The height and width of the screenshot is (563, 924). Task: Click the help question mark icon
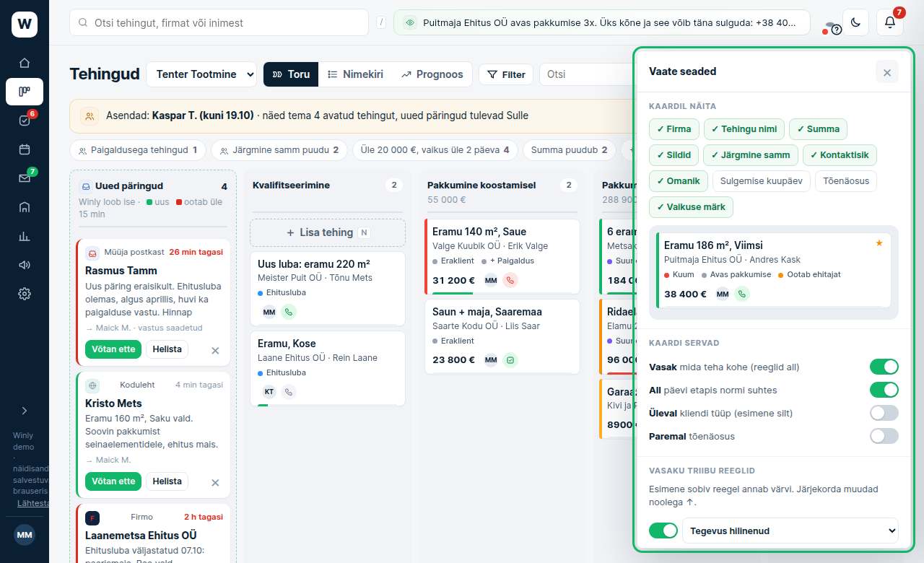(x=837, y=30)
